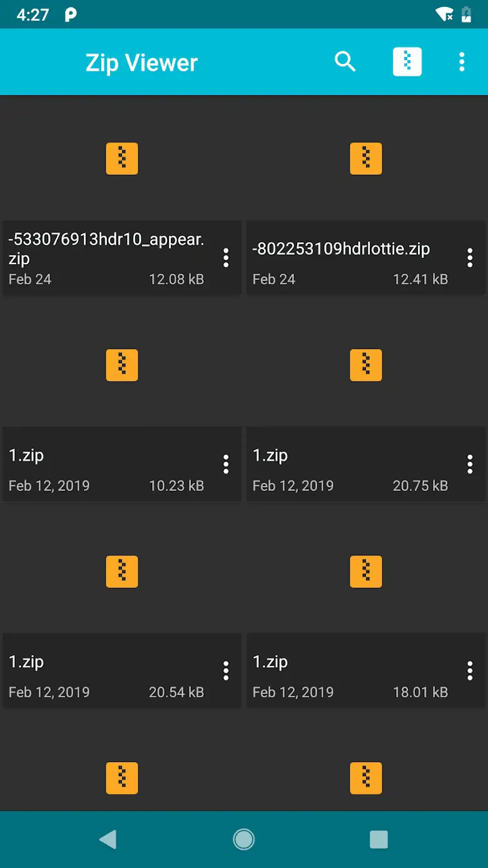488x868 pixels.
Task: Select the -802253109hdrlottie.zip file name
Action: tap(341, 249)
